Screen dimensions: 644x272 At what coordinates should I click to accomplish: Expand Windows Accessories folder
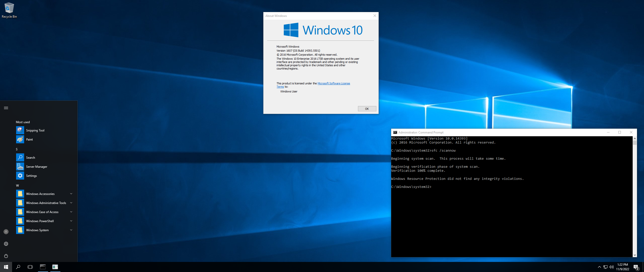[x=44, y=194]
